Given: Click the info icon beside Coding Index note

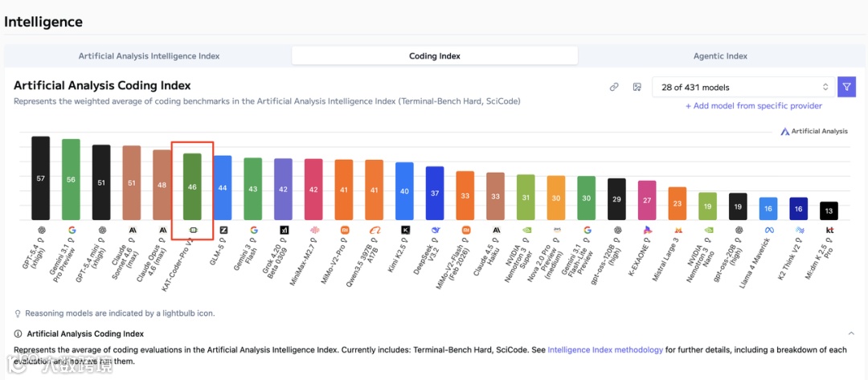Looking at the screenshot, I should [x=18, y=333].
